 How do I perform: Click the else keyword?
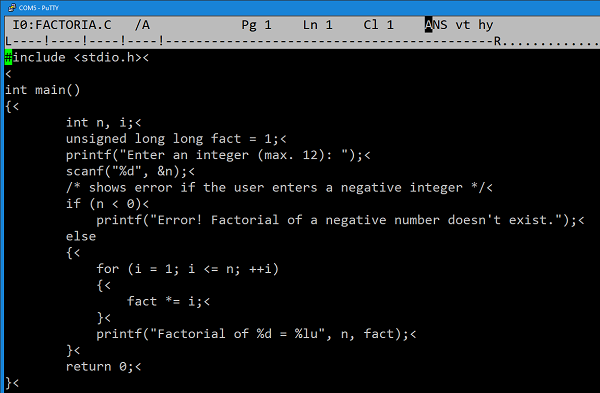(x=81, y=236)
